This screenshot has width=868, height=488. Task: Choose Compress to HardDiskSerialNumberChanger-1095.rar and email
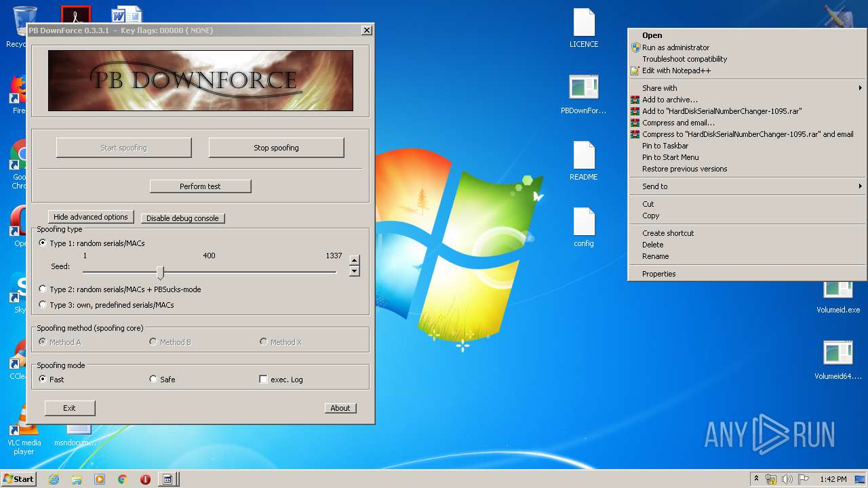(747, 134)
